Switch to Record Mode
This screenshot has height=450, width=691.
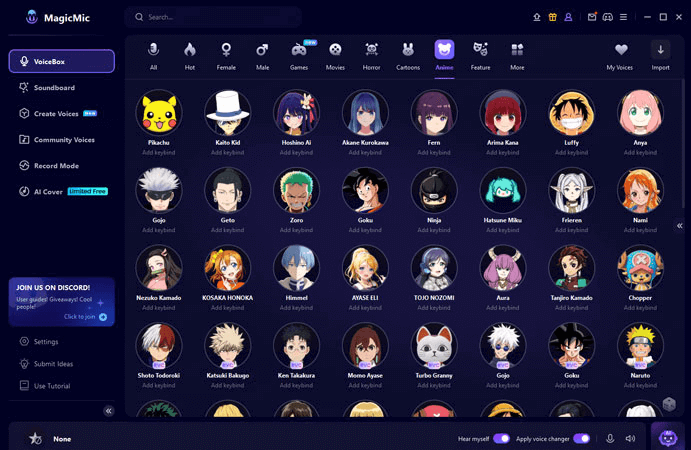[48, 165]
